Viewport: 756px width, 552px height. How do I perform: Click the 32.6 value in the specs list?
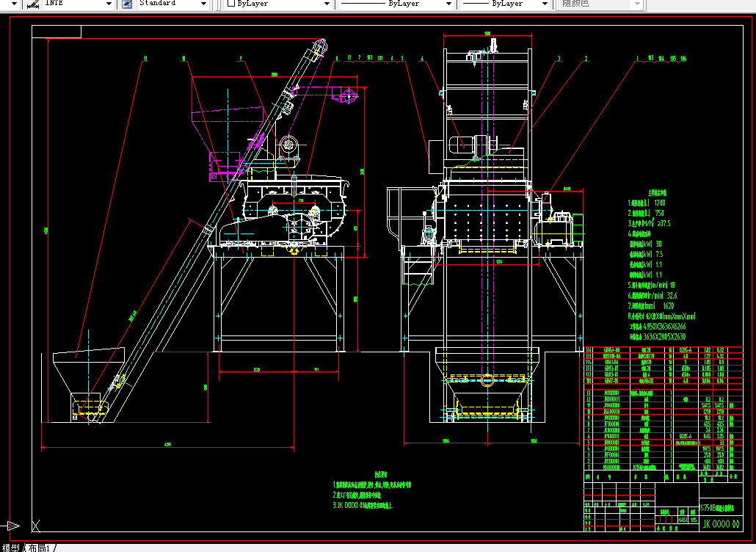(x=672, y=296)
